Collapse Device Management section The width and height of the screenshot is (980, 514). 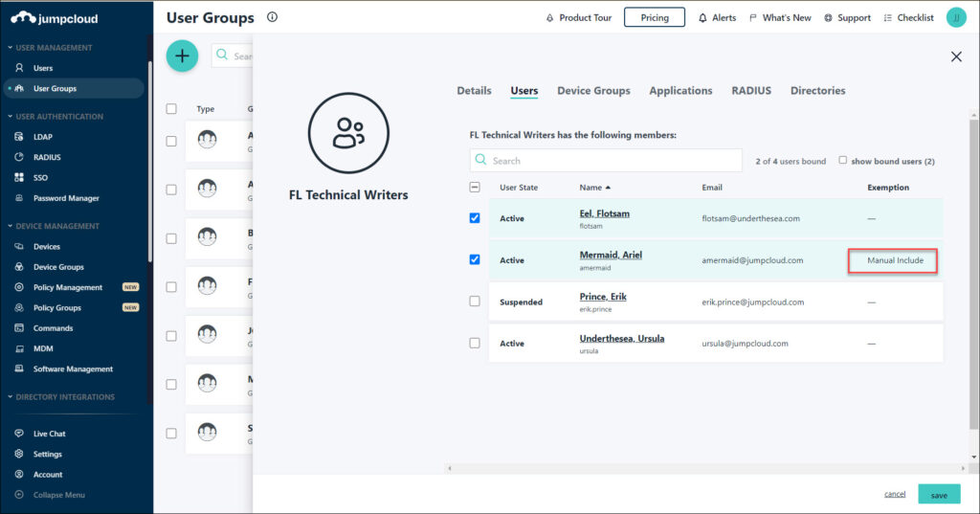[x=54, y=226]
